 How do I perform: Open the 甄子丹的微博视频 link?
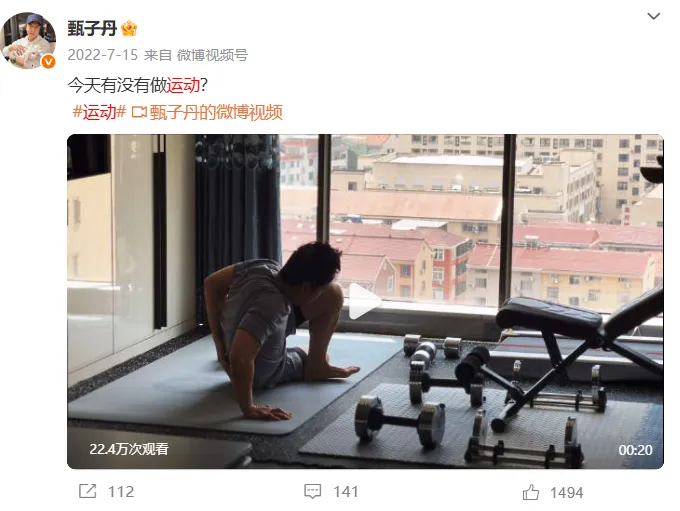(216, 112)
